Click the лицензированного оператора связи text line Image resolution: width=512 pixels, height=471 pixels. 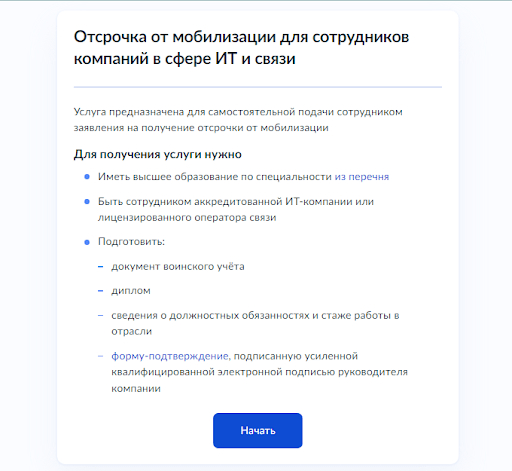(x=187, y=218)
